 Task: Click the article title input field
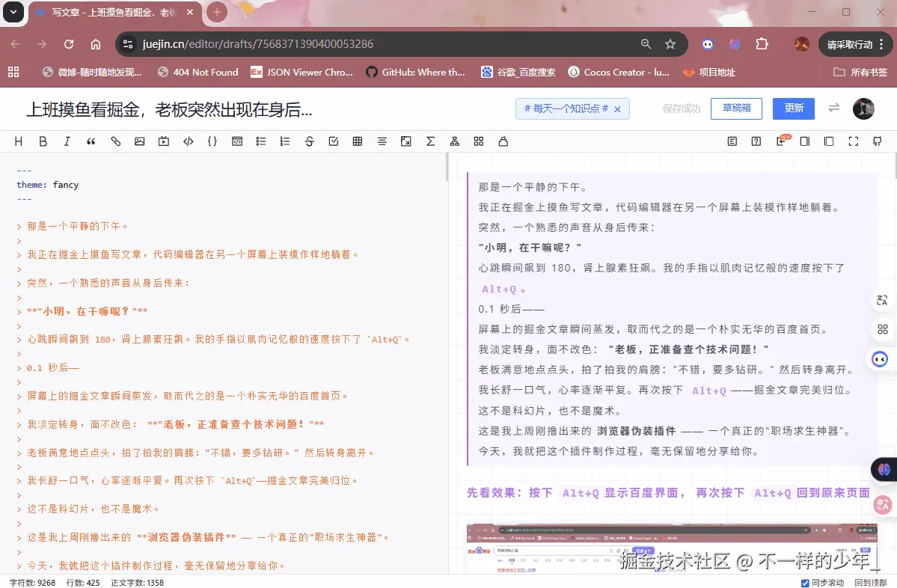pos(172,109)
